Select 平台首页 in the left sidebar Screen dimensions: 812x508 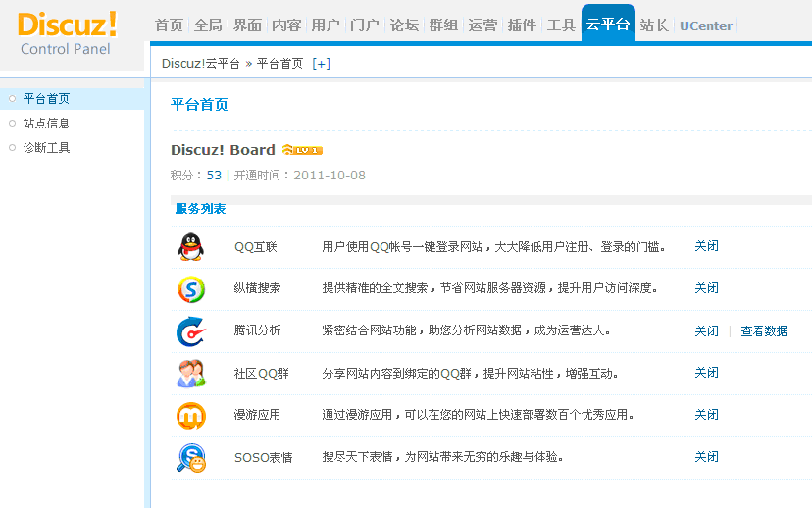46,98
